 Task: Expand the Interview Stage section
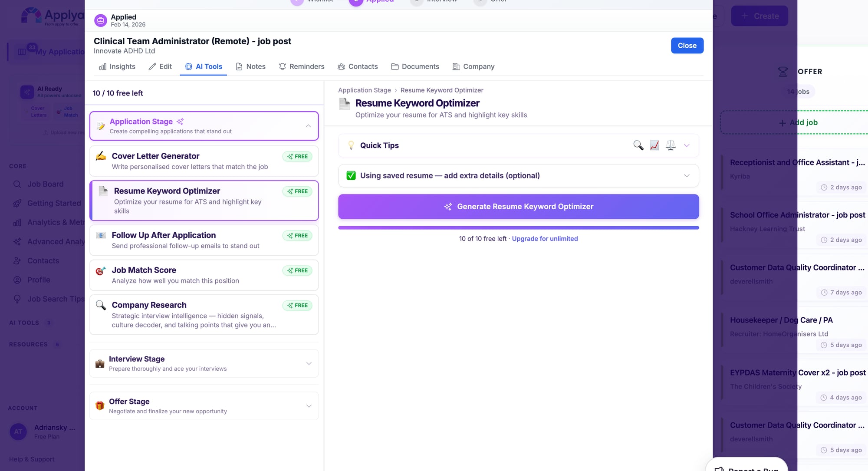click(309, 363)
